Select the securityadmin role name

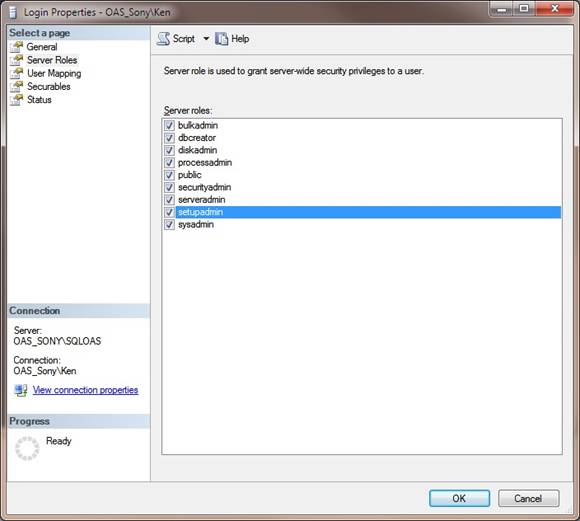coord(205,188)
